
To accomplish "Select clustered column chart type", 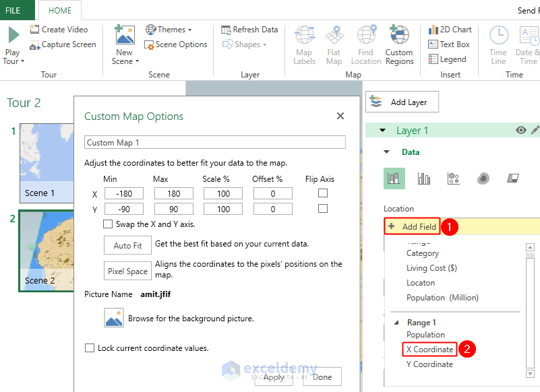I will 423,178.
